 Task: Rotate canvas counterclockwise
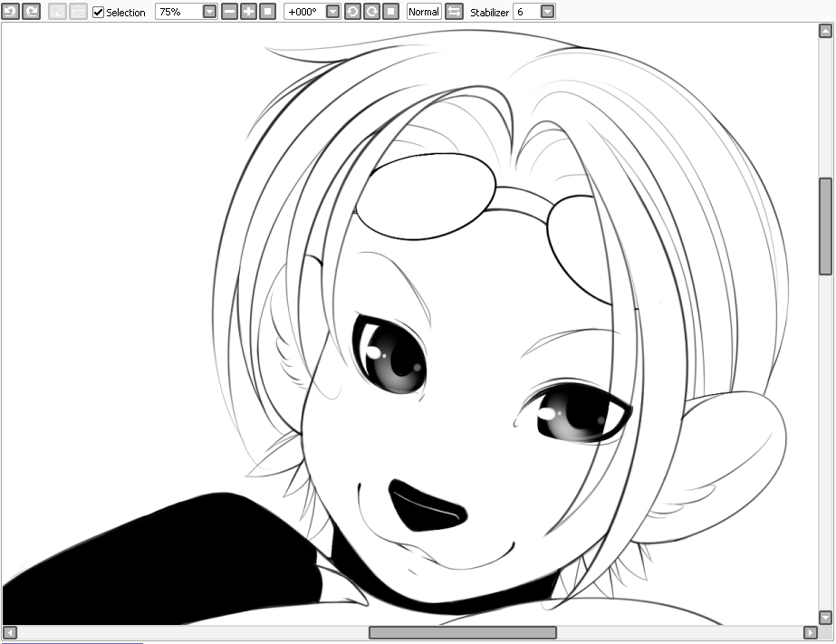tap(352, 12)
